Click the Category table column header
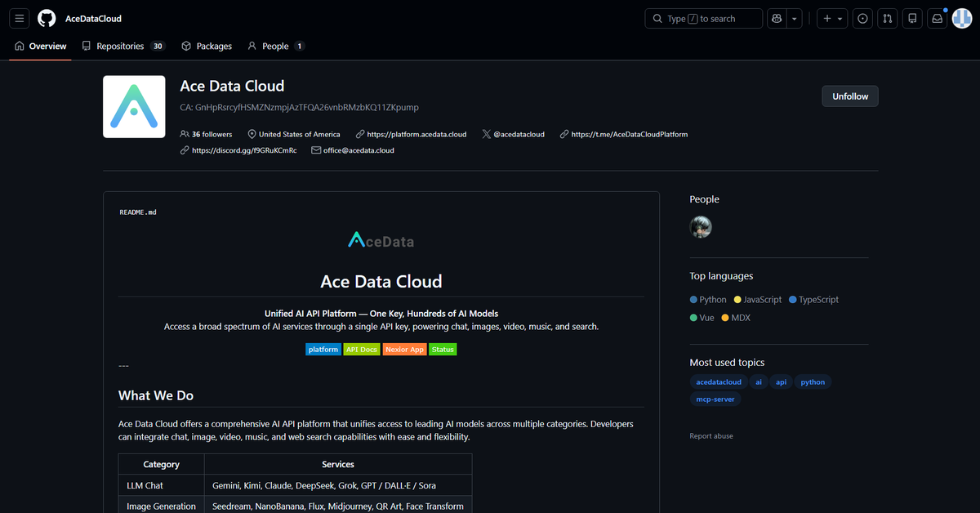 161,464
